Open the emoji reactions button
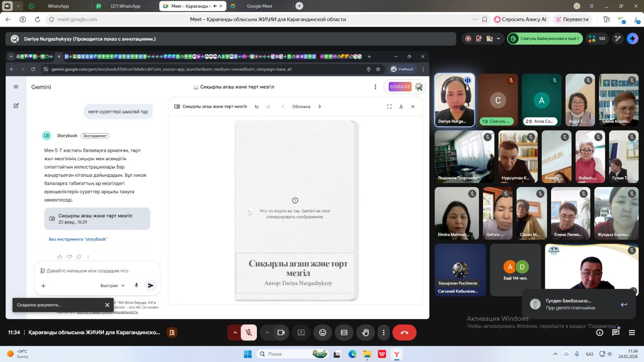This screenshot has height=362, width=644. pos(322,333)
